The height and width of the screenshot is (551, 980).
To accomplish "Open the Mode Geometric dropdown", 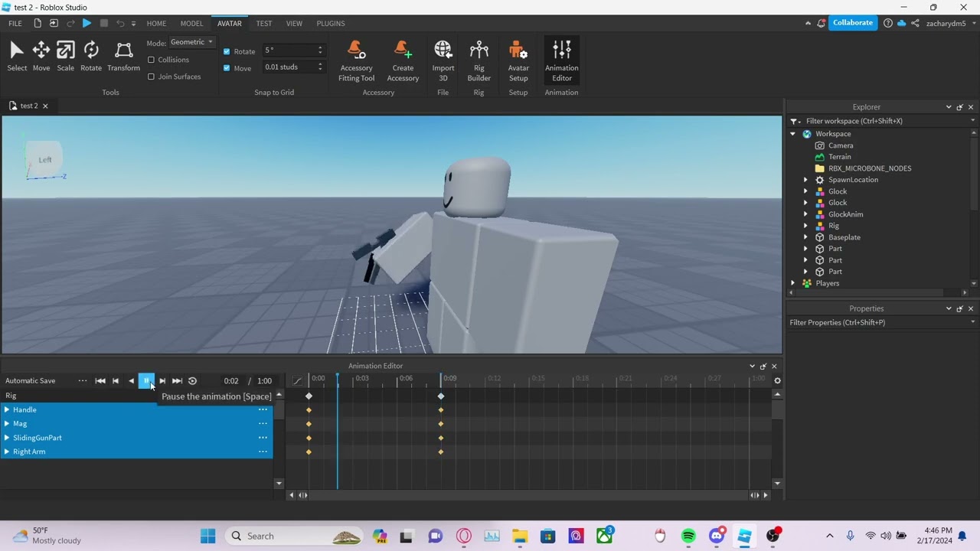I will coord(192,42).
